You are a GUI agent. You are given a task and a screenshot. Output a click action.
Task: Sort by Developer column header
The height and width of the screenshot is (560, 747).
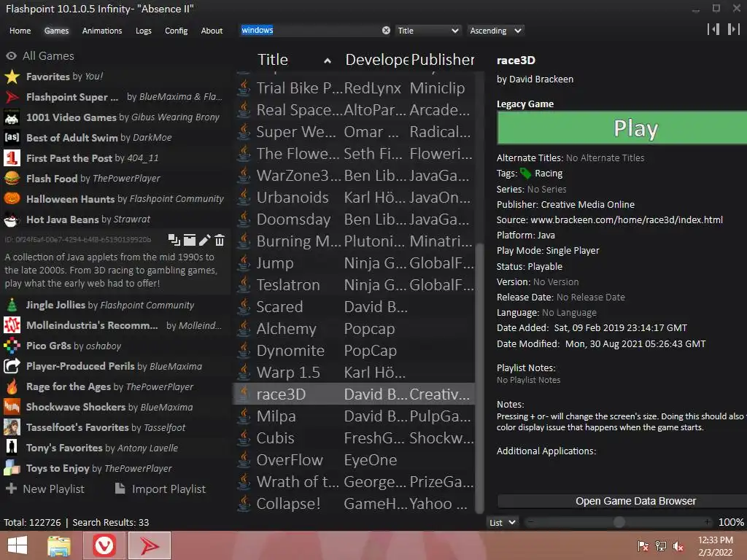[376, 60]
